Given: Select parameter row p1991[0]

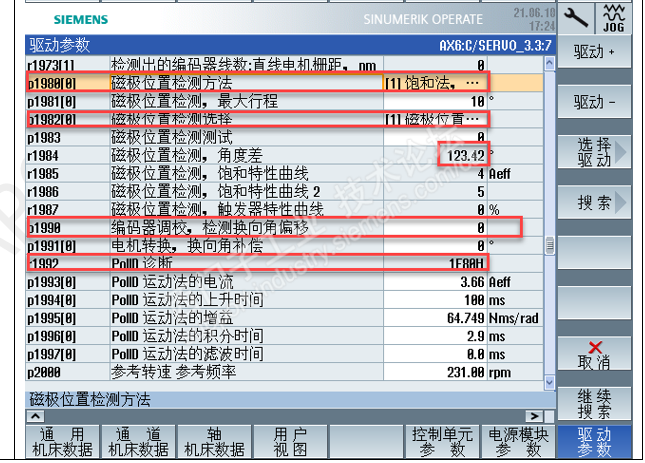Looking at the screenshot, I should tap(284, 245).
